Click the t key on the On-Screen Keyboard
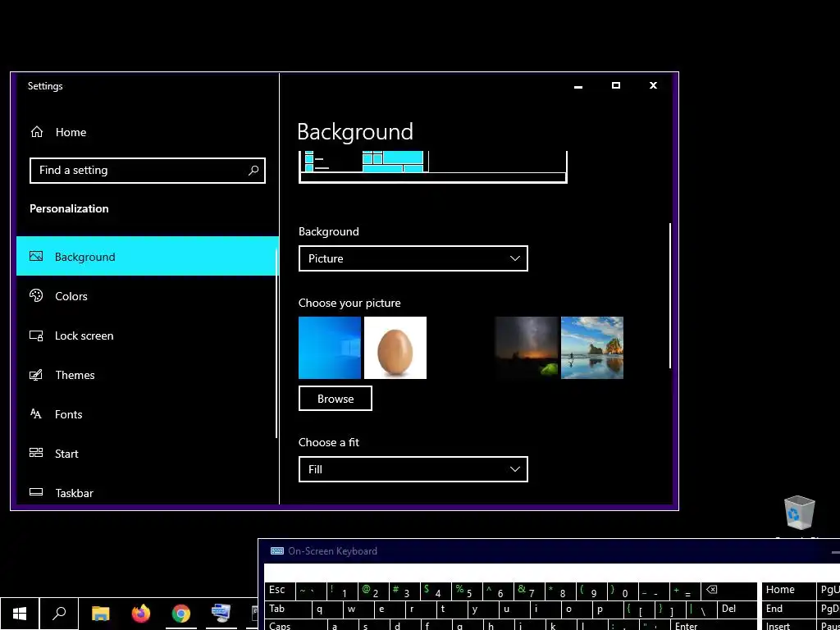Image resolution: width=840 pixels, height=630 pixels. tap(451, 609)
